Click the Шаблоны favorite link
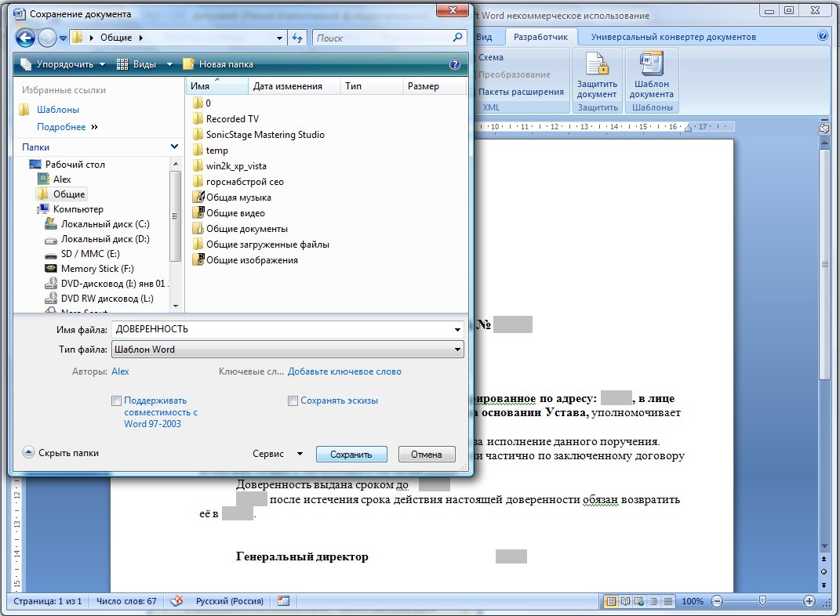 58,110
